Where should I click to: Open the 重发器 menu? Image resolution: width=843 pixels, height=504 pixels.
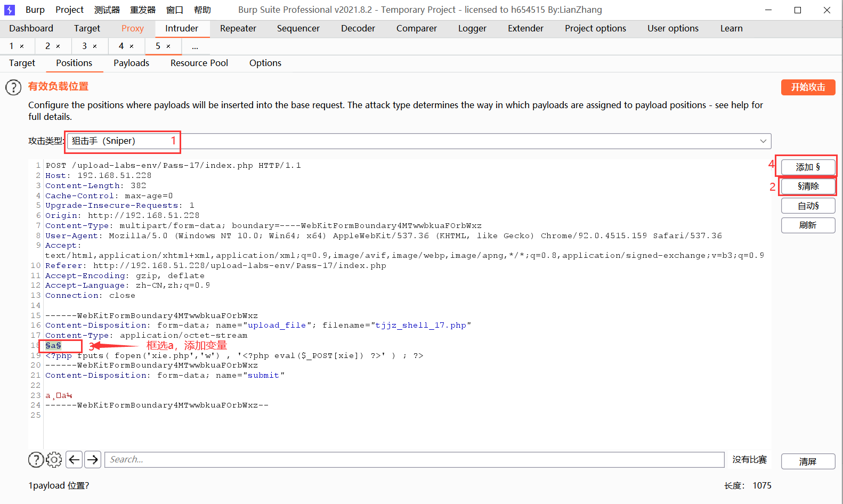coord(143,10)
